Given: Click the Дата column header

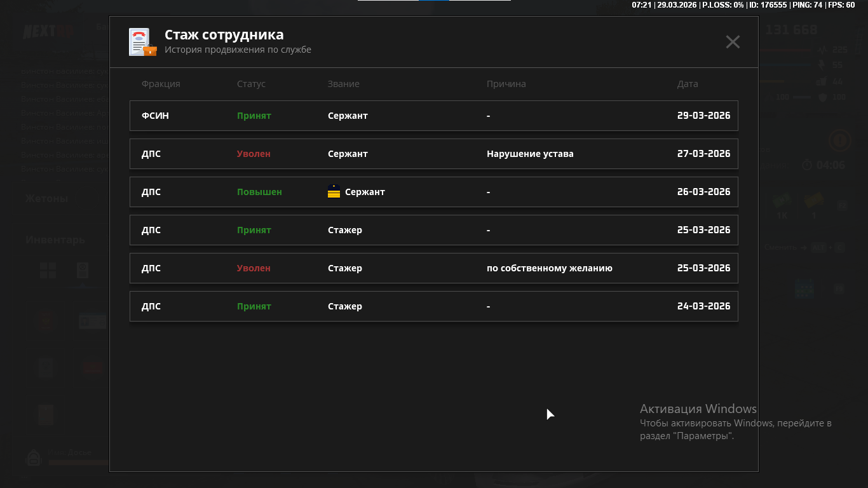Looking at the screenshot, I should click(688, 84).
